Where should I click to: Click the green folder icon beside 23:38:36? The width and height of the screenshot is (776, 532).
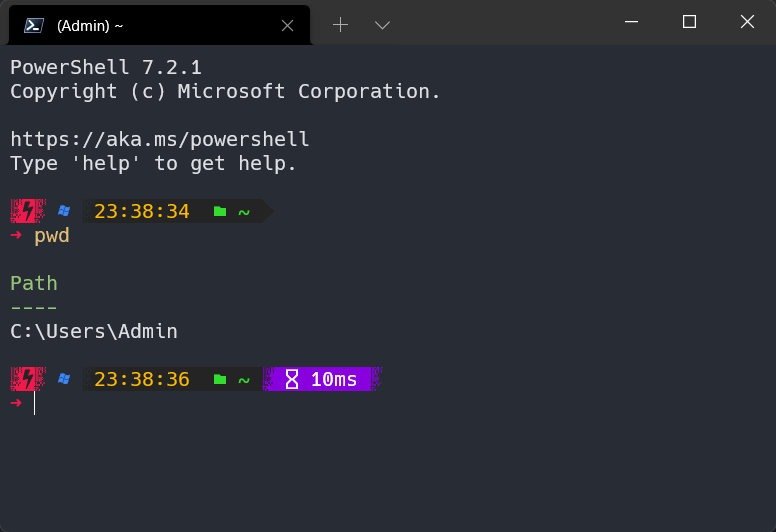pyautogui.click(x=220, y=380)
